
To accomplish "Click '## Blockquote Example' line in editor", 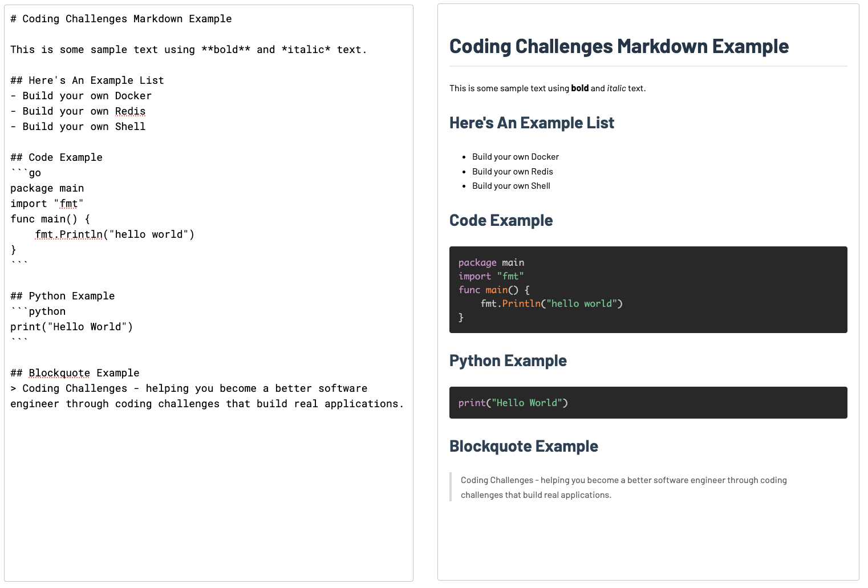I will click(x=75, y=373).
